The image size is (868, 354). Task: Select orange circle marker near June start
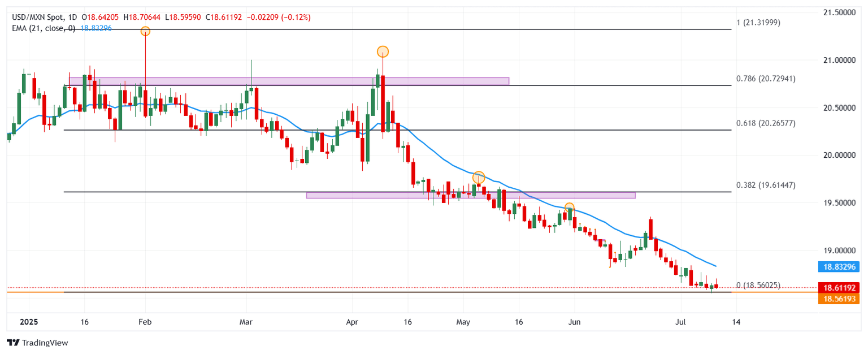570,208
